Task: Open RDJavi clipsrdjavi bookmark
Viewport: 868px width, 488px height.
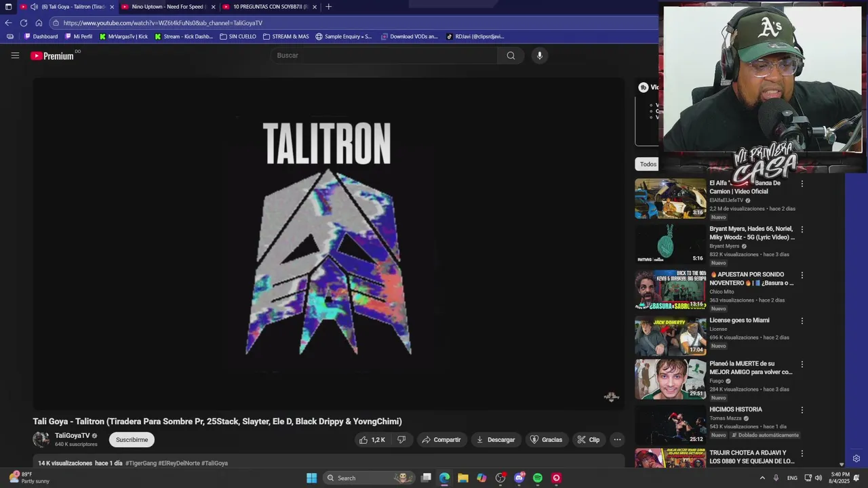Action: tap(475, 37)
